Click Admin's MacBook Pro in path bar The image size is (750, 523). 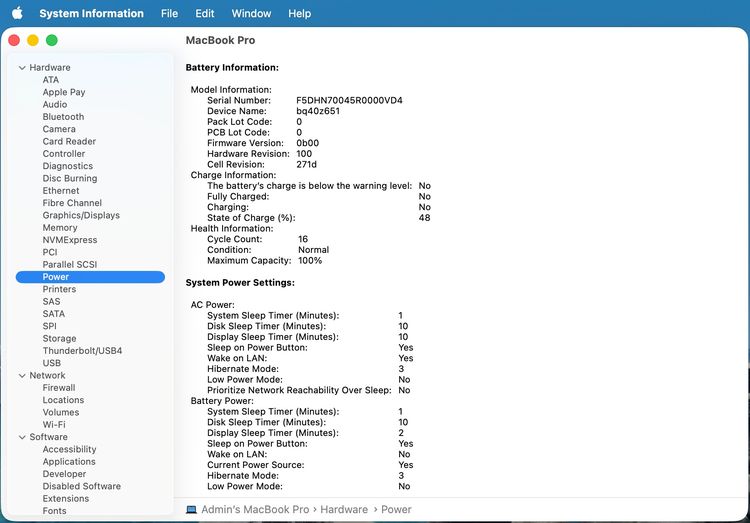[256, 509]
